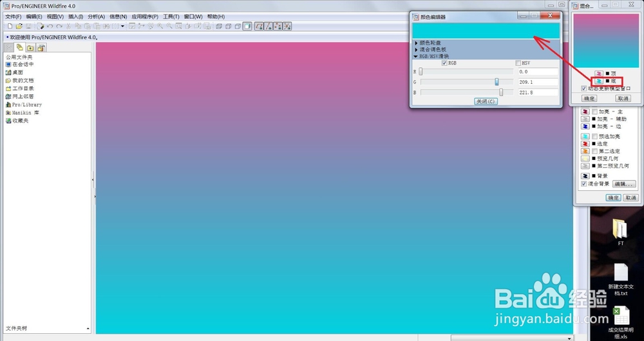Click the R value field 0.0
The image size is (644, 341).
pos(538,72)
